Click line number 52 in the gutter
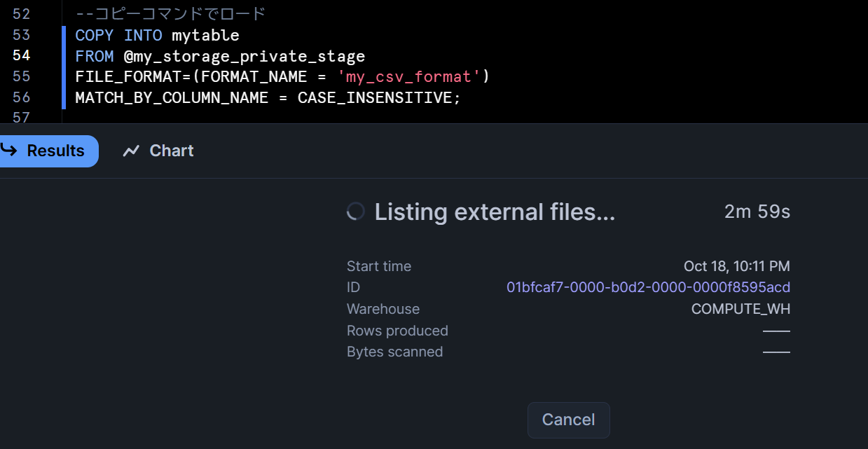Screen dimensions: 868x449 click(22, 14)
